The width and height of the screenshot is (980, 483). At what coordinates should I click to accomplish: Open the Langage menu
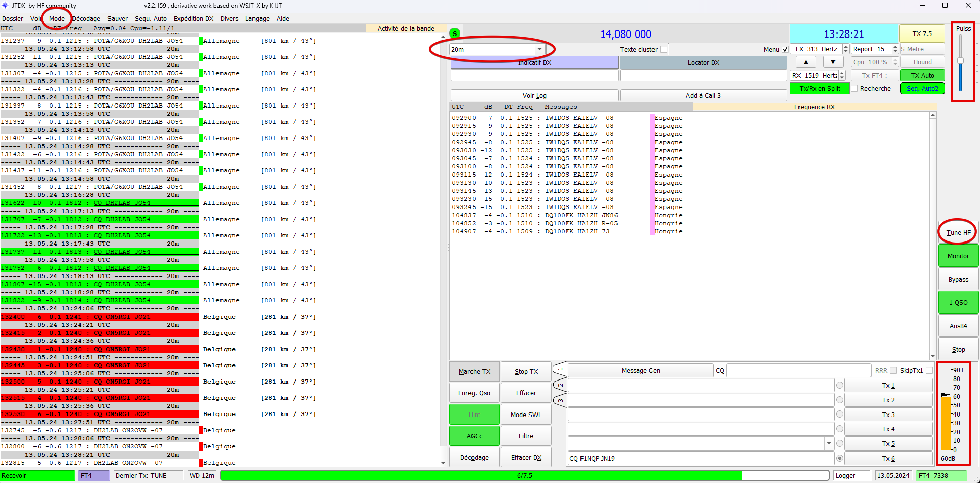point(258,18)
